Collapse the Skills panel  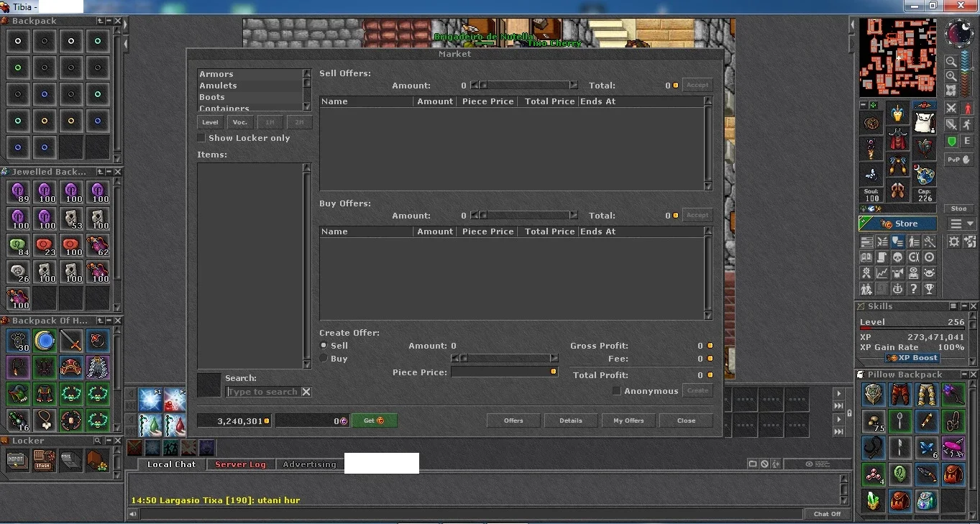click(963, 306)
